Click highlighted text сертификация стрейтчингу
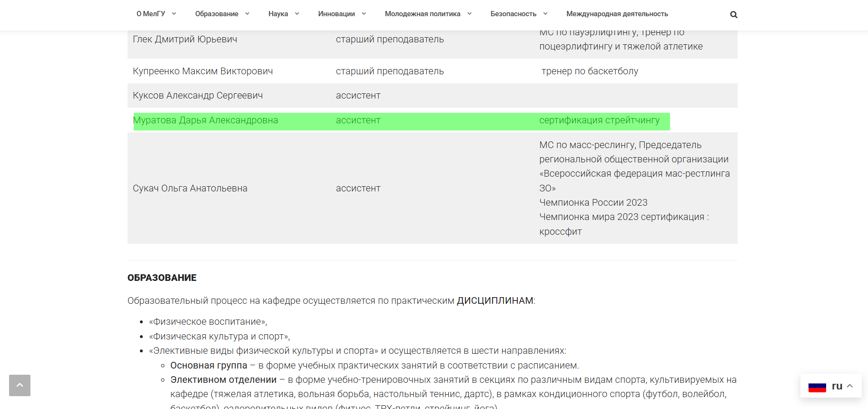The image size is (868, 409). (599, 120)
